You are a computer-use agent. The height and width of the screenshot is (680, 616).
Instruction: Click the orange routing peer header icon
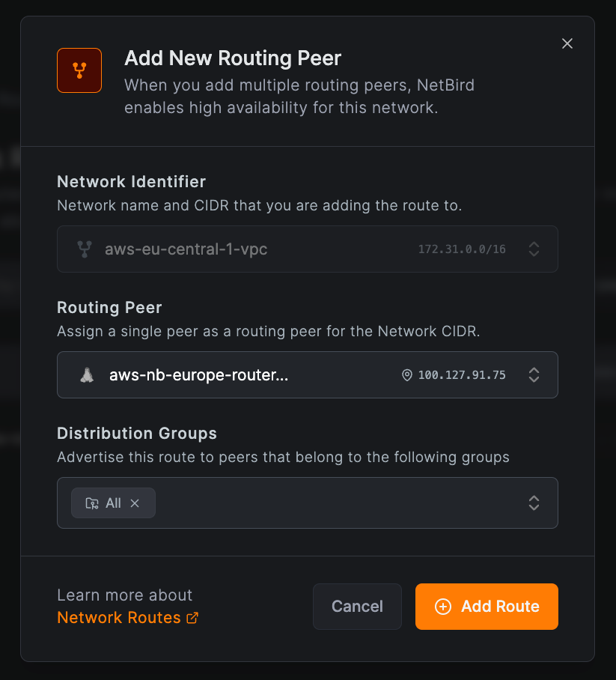click(x=79, y=70)
